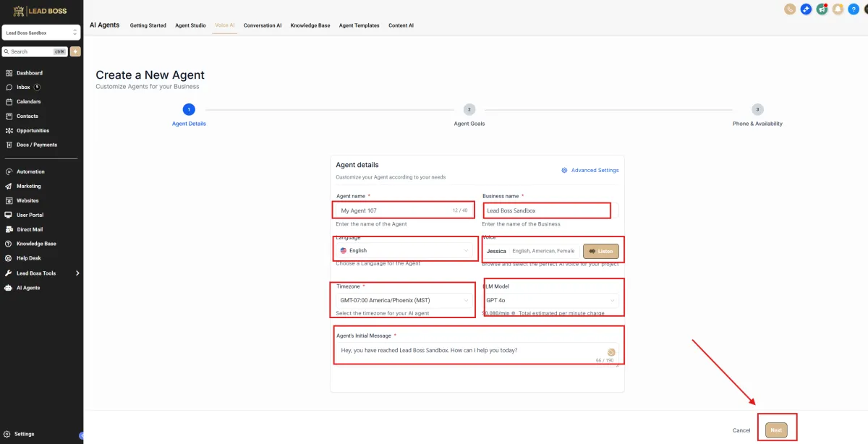
Task: Switch to the Agent Templates tab
Action: pos(359,25)
